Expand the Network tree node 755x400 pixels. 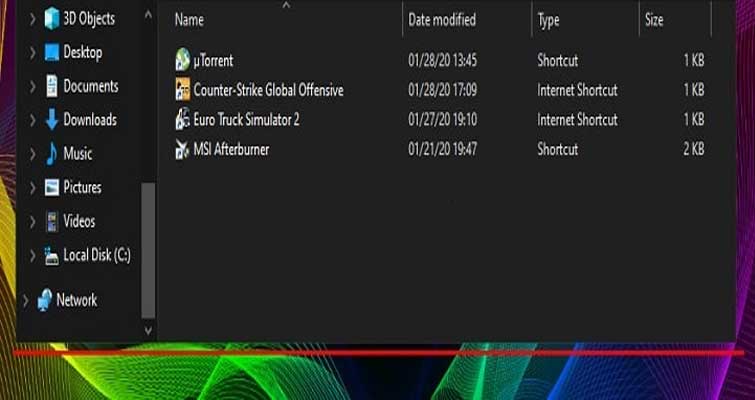click(x=26, y=301)
